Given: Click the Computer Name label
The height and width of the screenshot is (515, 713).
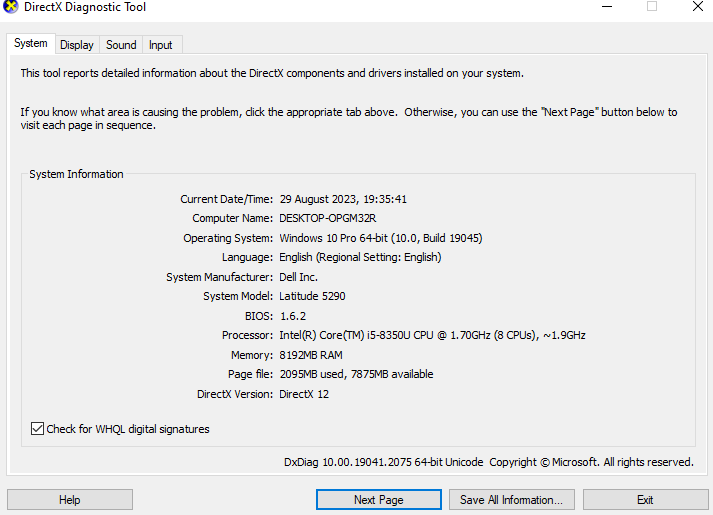Looking at the screenshot, I should (x=232, y=219).
